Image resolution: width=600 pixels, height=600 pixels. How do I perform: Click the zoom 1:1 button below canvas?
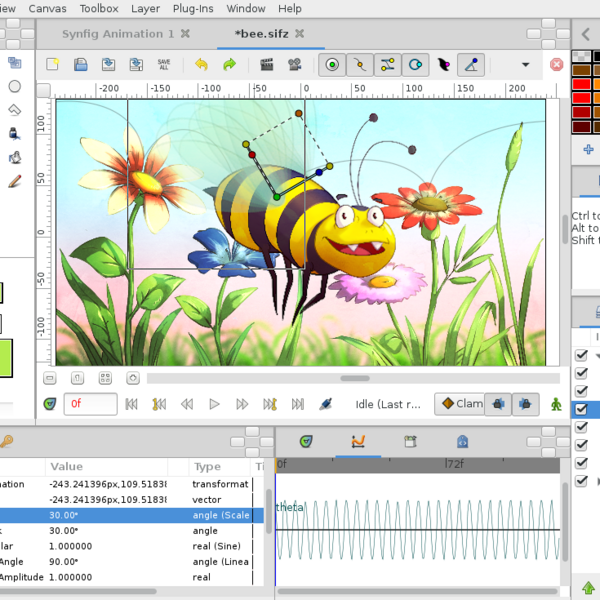point(77,378)
